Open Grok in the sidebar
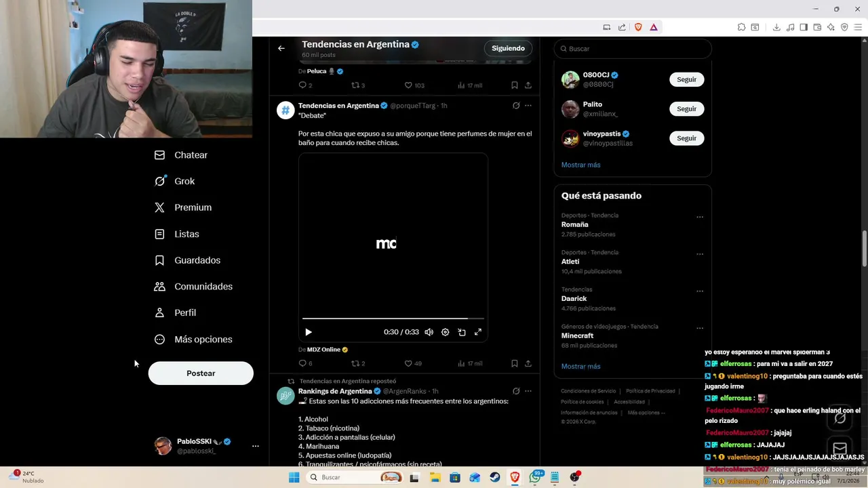 pyautogui.click(x=174, y=182)
